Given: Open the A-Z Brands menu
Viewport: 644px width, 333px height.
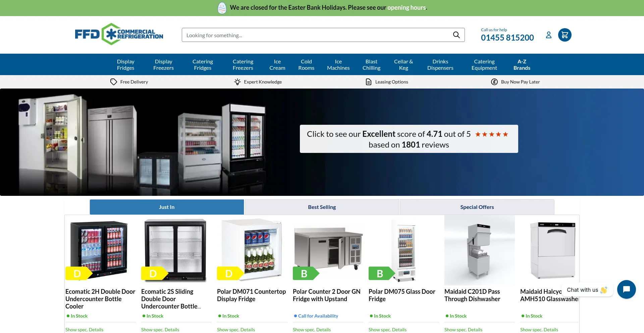Looking at the screenshot, I should click(x=522, y=65).
